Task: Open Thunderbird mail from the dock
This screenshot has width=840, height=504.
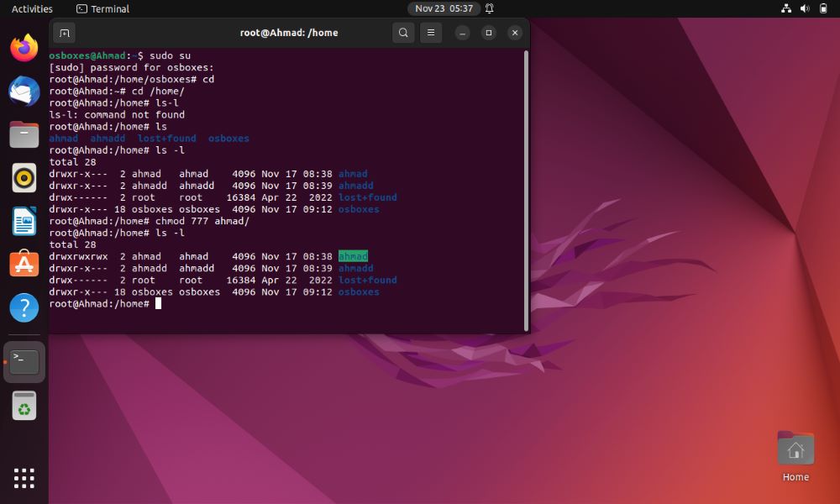Action: (x=24, y=91)
